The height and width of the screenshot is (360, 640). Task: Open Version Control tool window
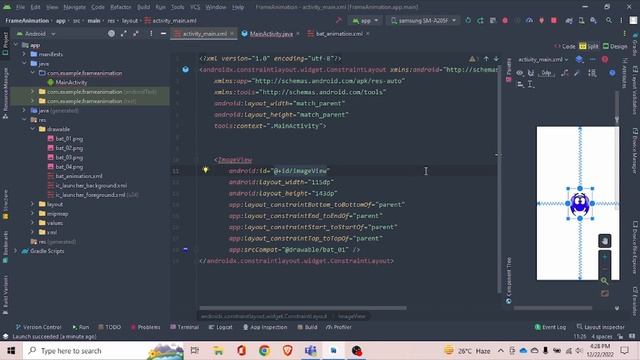point(39,327)
